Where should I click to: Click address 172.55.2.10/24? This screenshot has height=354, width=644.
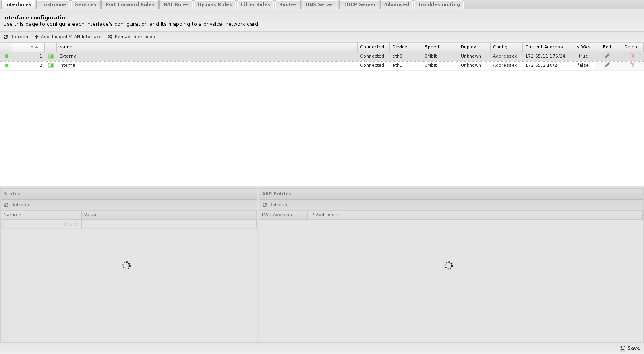click(x=542, y=65)
